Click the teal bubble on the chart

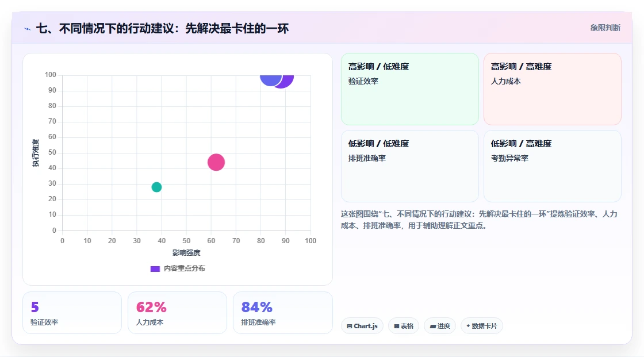point(156,187)
